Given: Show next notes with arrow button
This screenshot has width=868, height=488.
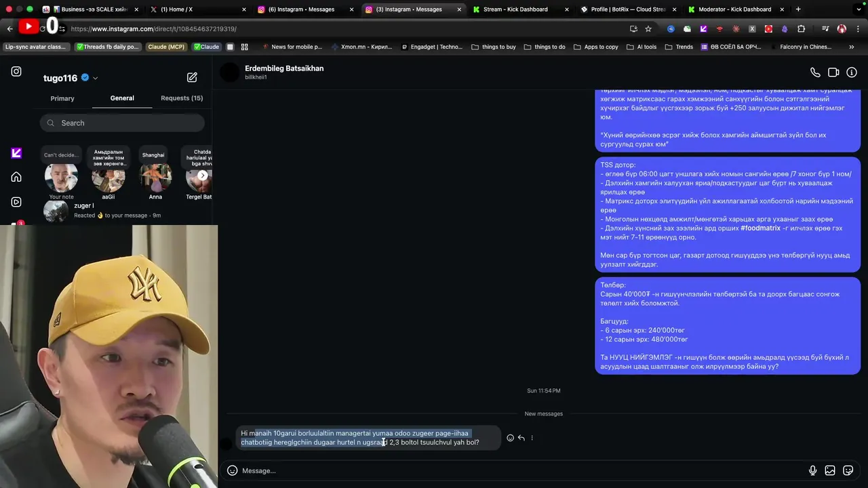Looking at the screenshot, I should 202,176.
